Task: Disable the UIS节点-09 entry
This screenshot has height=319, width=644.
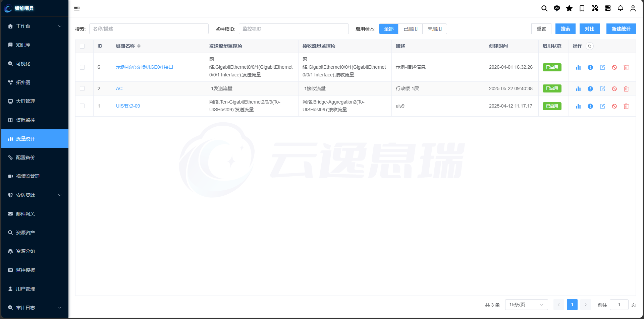Action: 614,106
